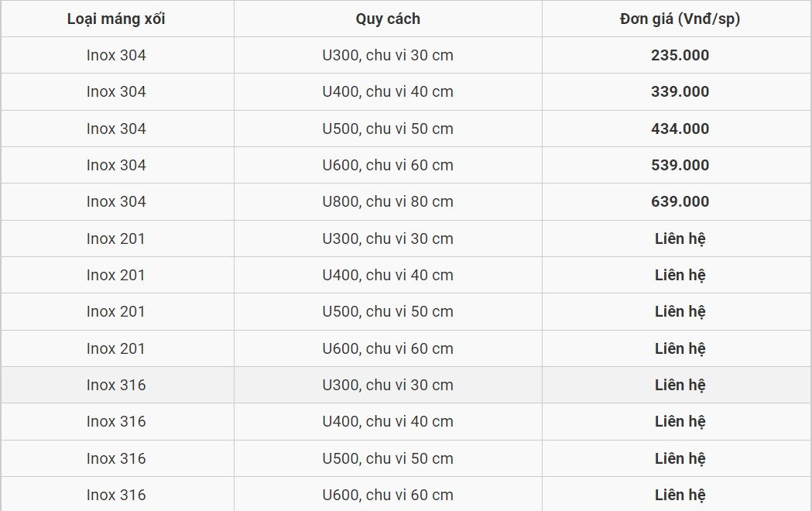Click 'U500, chu vi 50 cm' for Inox 201
The image size is (812, 511).
click(388, 312)
